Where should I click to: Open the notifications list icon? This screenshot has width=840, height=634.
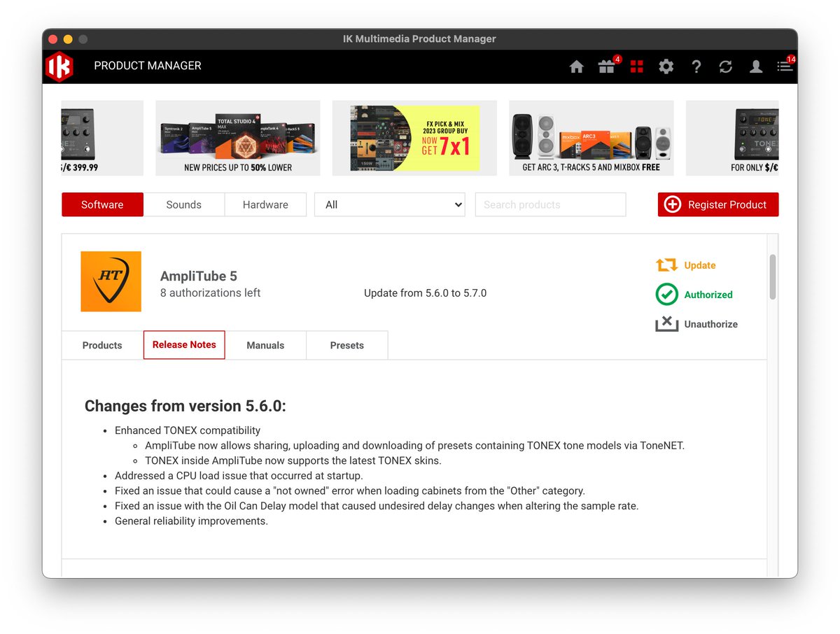[785, 66]
